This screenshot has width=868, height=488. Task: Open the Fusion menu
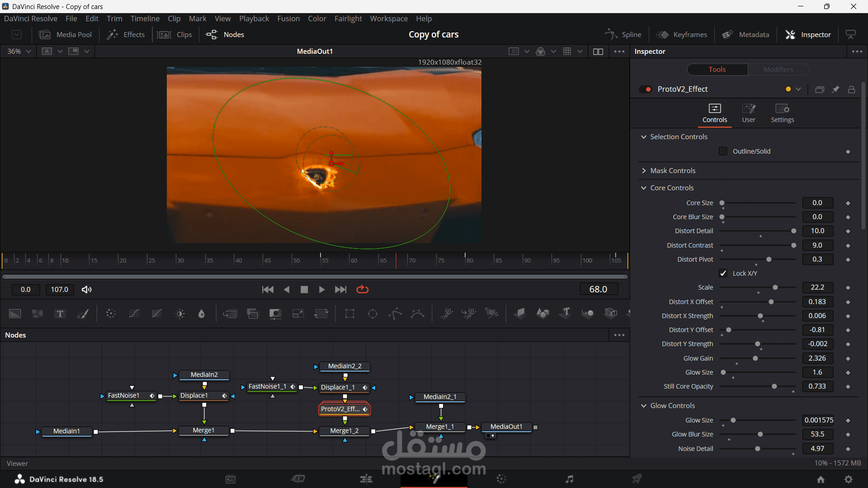288,19
